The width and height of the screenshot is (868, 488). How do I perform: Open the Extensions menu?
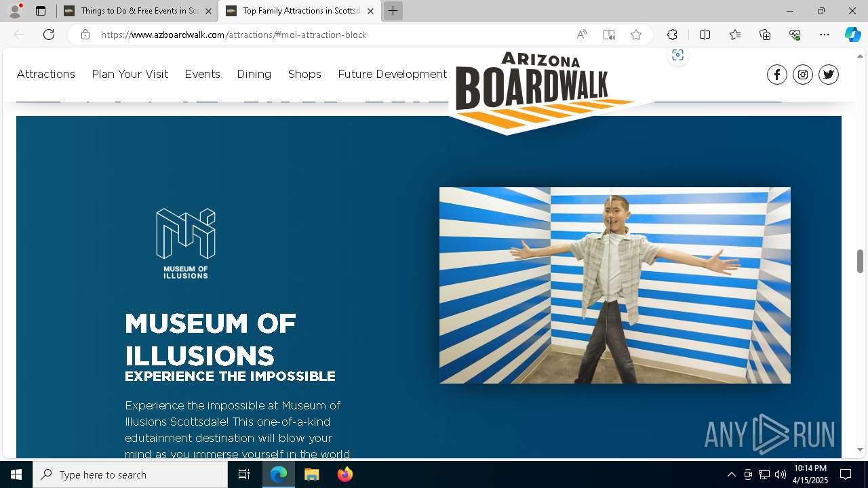[x=672, y=35]
